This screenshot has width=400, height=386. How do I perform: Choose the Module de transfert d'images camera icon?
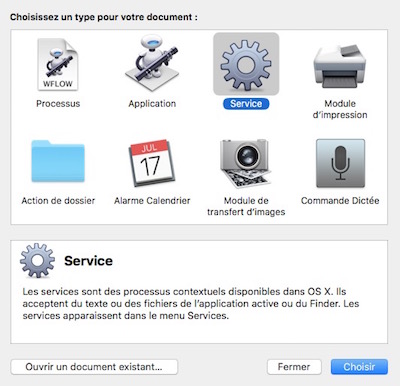click(x=246, y=163)
